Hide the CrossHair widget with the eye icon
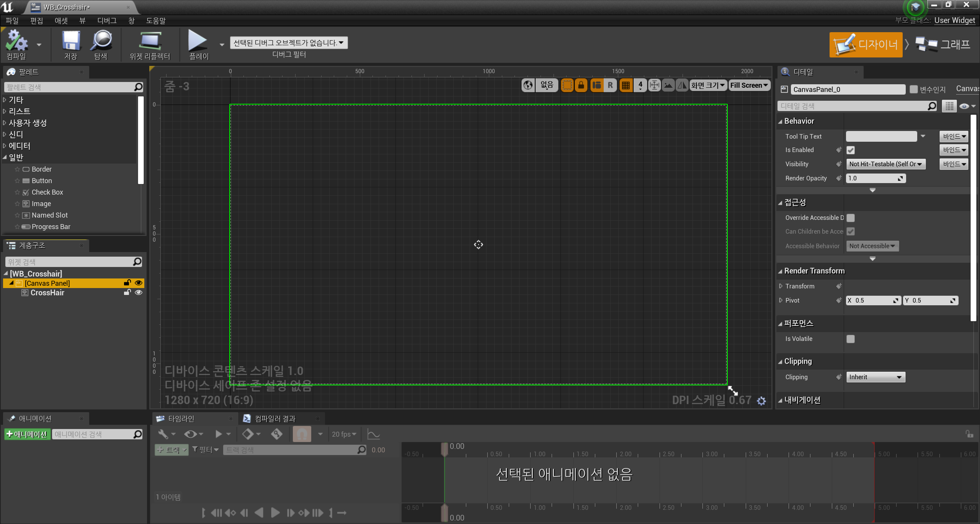 (139, 293)
